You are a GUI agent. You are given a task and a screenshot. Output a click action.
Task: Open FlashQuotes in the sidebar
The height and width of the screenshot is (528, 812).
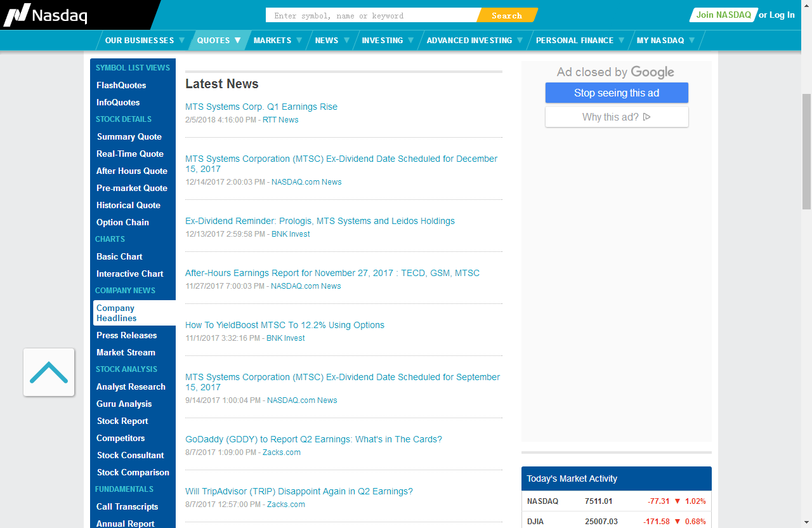click(x=121, y=85)
